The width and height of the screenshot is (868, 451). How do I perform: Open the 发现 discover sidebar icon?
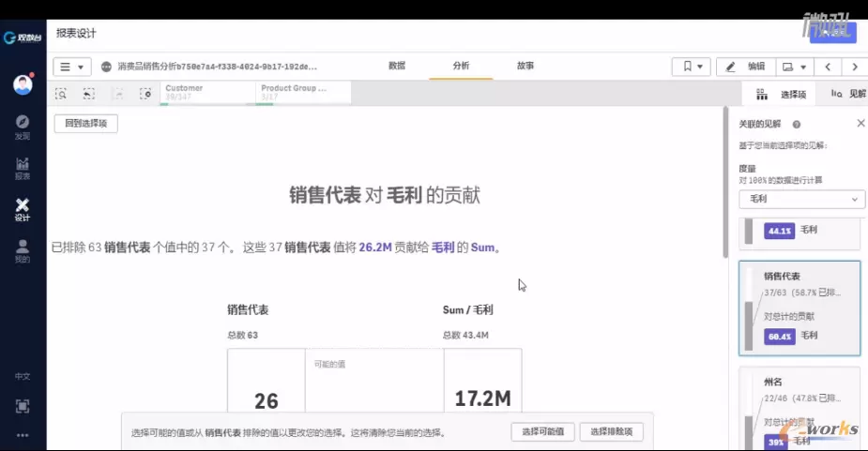tap(23, 126)
